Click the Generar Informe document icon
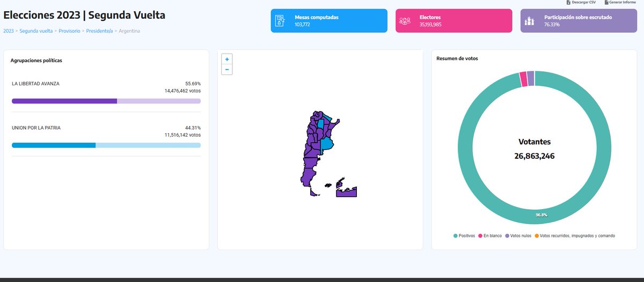This screenshot has width=644, height=282. click(x=606, y=2)
